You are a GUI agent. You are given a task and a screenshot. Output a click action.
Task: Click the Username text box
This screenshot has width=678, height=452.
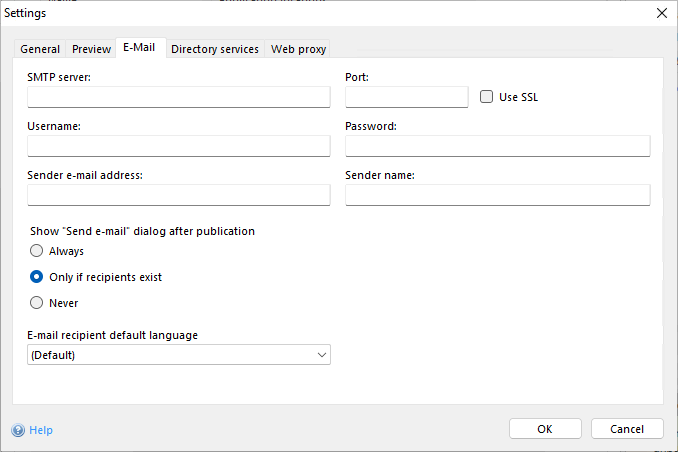(179, 146)
